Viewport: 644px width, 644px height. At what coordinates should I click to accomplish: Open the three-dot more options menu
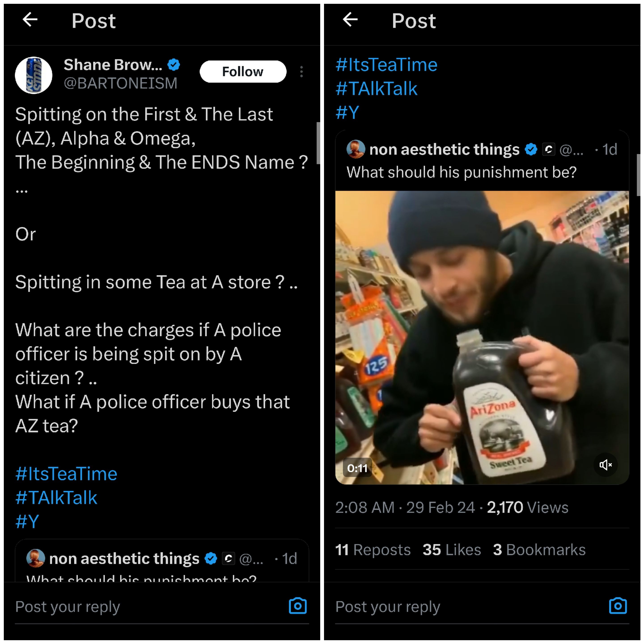[301, 72]
